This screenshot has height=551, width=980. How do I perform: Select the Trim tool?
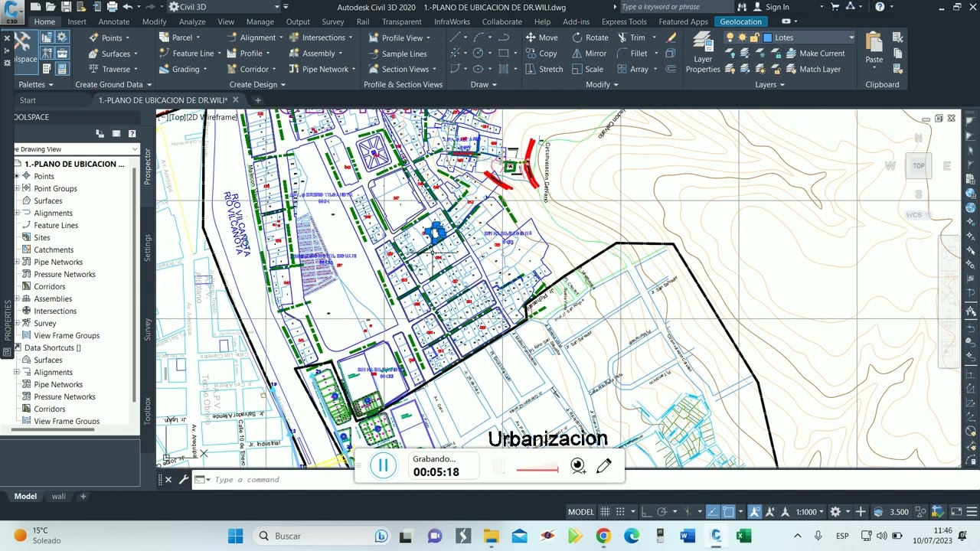630,37
